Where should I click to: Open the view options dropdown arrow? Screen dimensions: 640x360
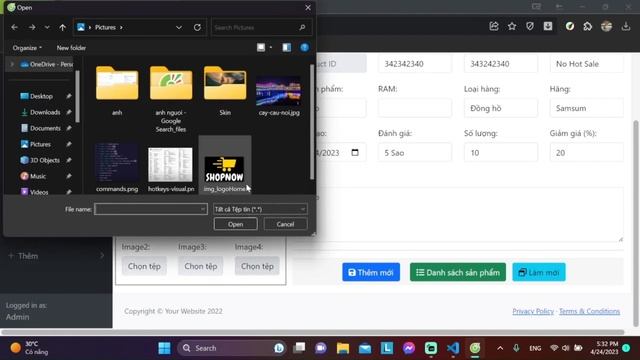(271, 47)
